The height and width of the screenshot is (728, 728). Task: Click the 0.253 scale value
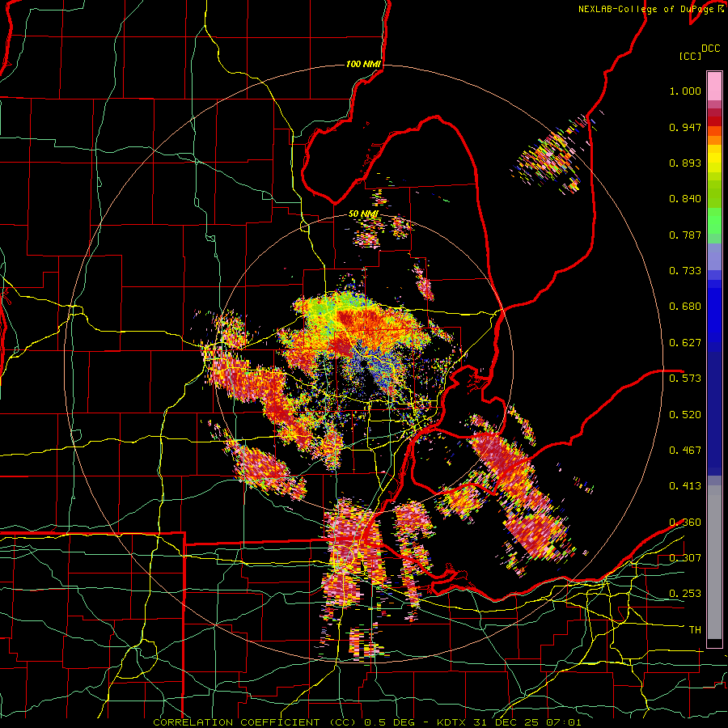(x=685, y=594)
